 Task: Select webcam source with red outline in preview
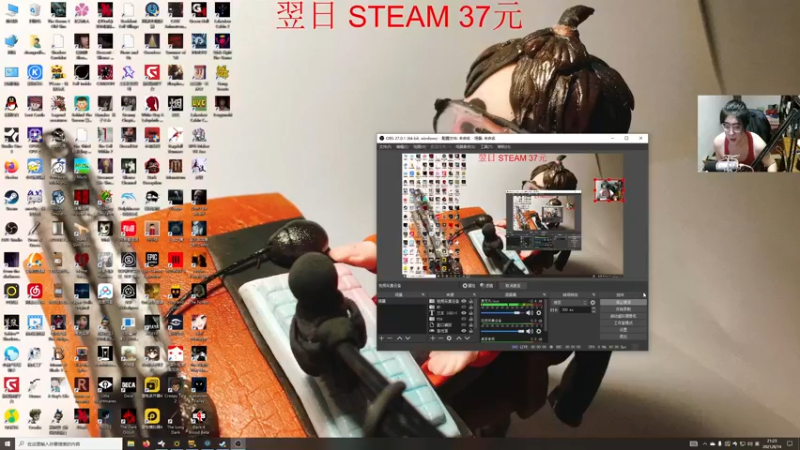[609, 190]
